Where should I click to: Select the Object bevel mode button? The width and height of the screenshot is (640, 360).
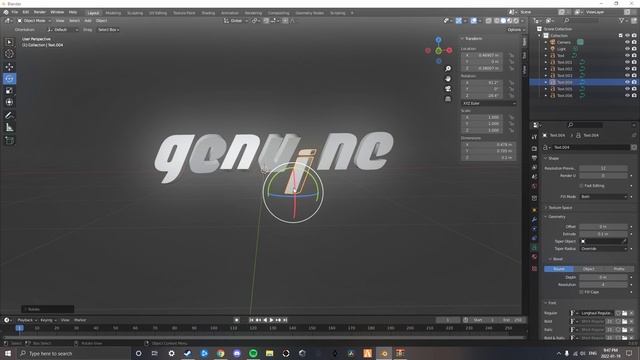tap(589, 269)
